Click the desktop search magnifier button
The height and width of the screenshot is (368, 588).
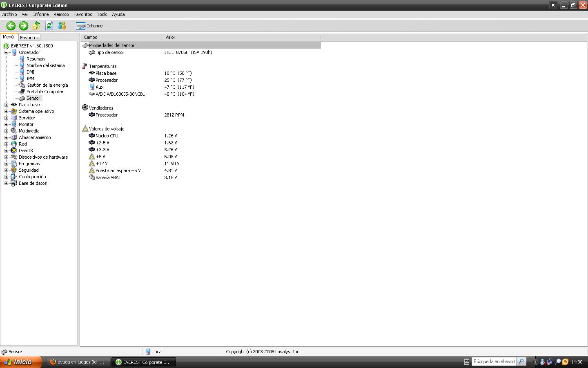point(521,361)
